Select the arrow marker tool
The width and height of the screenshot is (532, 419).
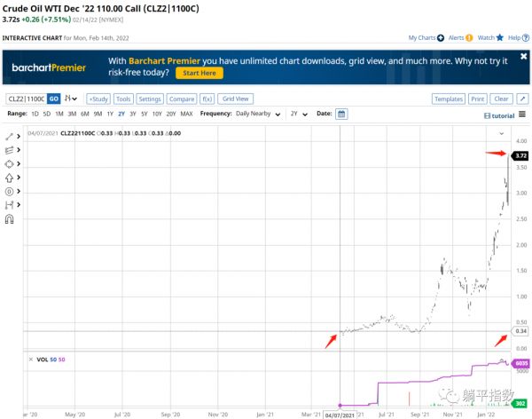coord(10,178)
